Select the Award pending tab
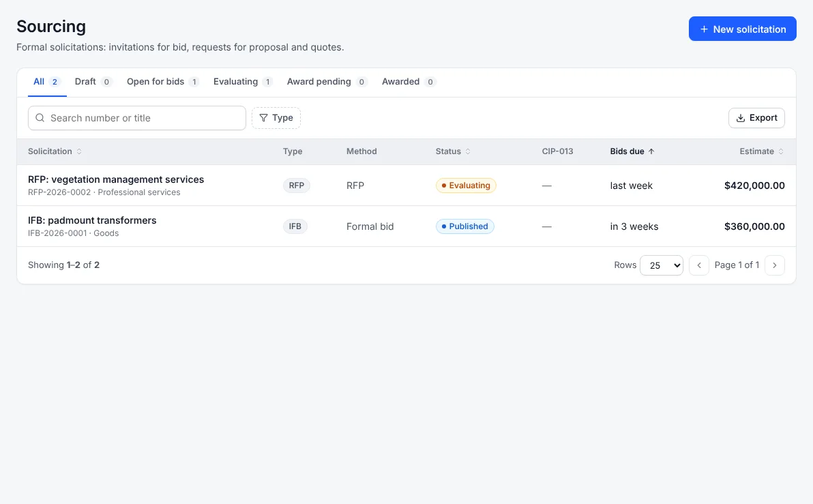The height and width of the screenshot is (504, 813). click(x=327, y=82)
